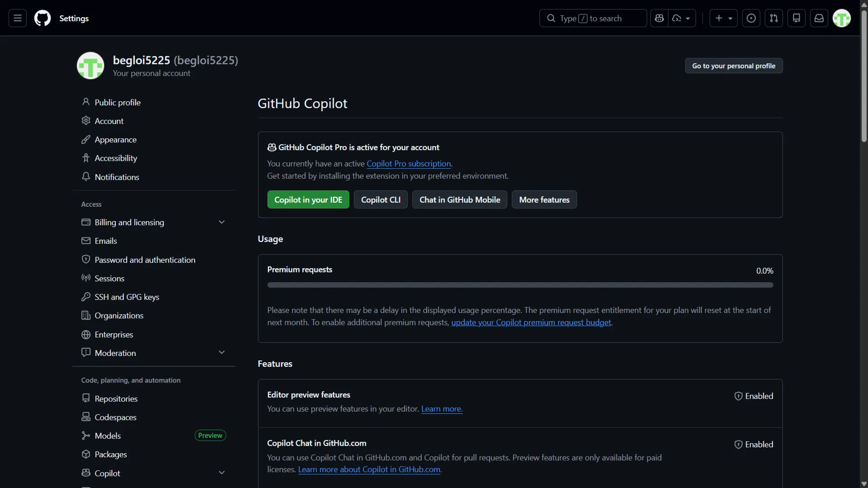Open the issues icon in header
The width and height of the screenshot is (868, 488).
(751, 18)
